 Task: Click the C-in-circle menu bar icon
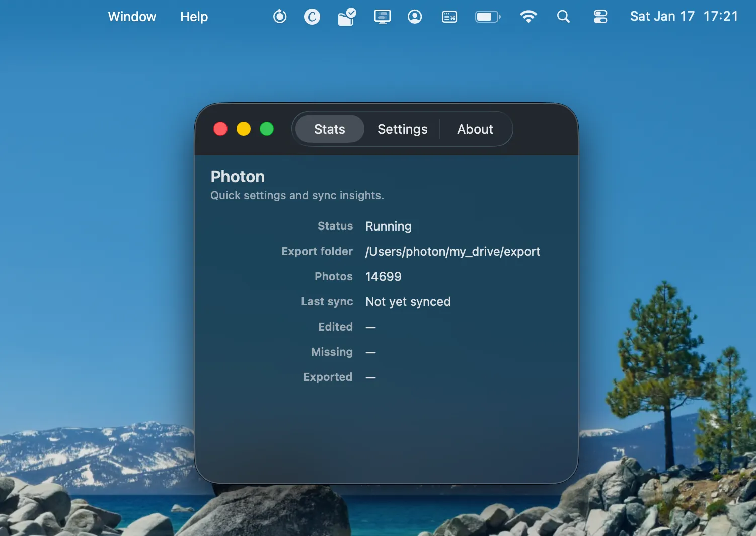312,17
